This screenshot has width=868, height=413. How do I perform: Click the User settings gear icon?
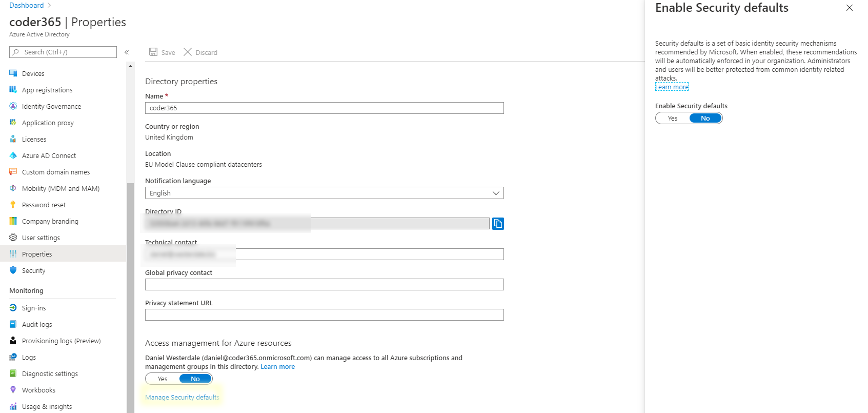click(x=13, y=238)
